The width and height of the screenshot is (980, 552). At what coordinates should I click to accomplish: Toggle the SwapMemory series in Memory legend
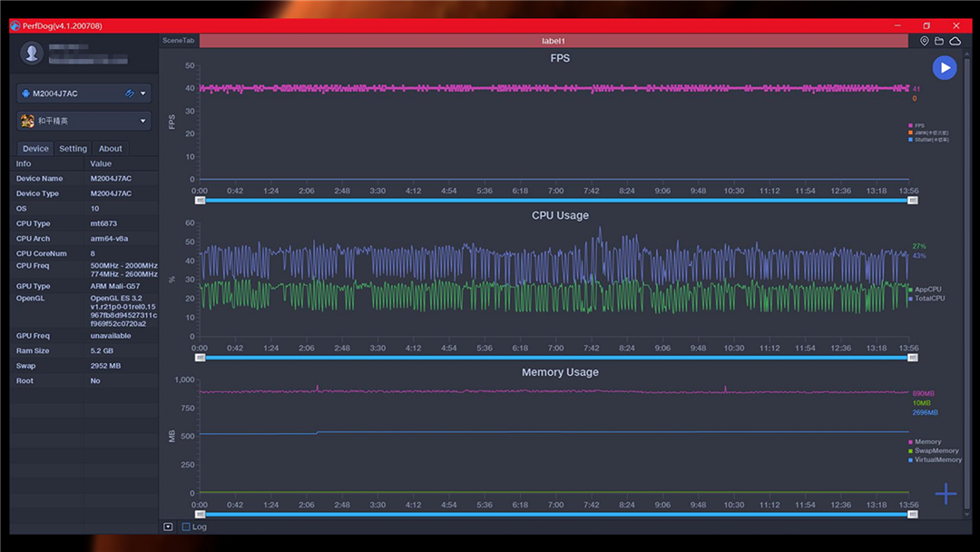coord(933,450)
